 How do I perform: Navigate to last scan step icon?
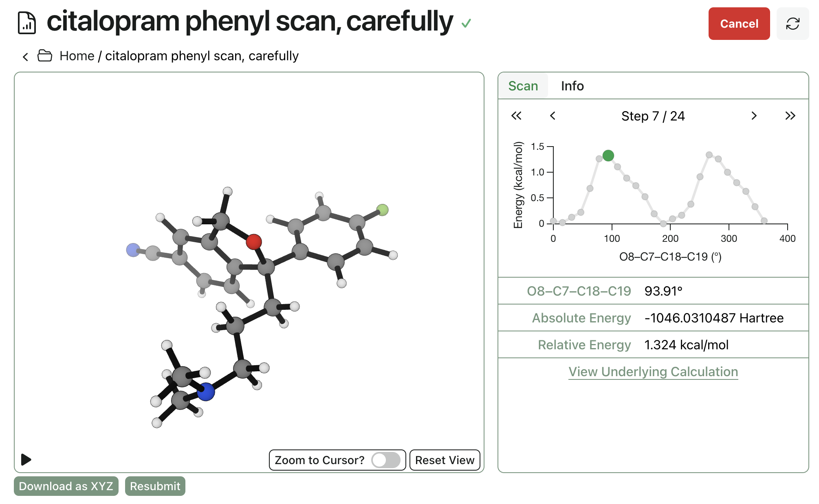click(x=790, y=116)
